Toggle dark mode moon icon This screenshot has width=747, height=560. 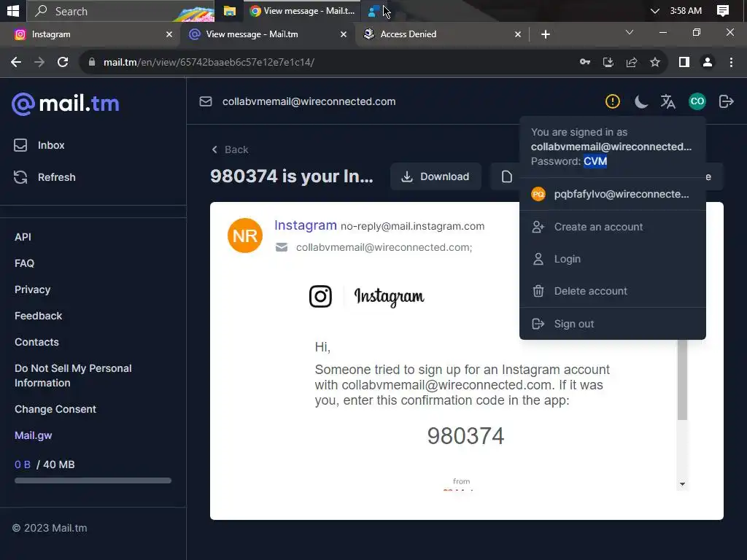pyautogui.click(x=640, y=101)
